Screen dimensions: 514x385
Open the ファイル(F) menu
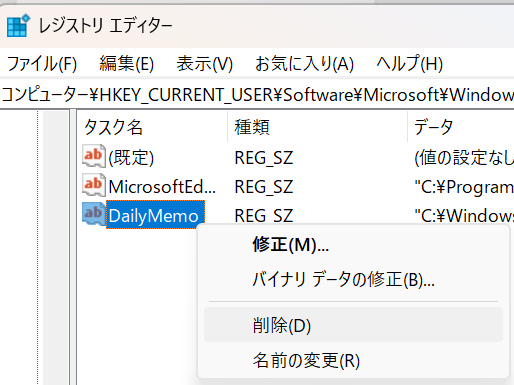[x=42, y=64]
